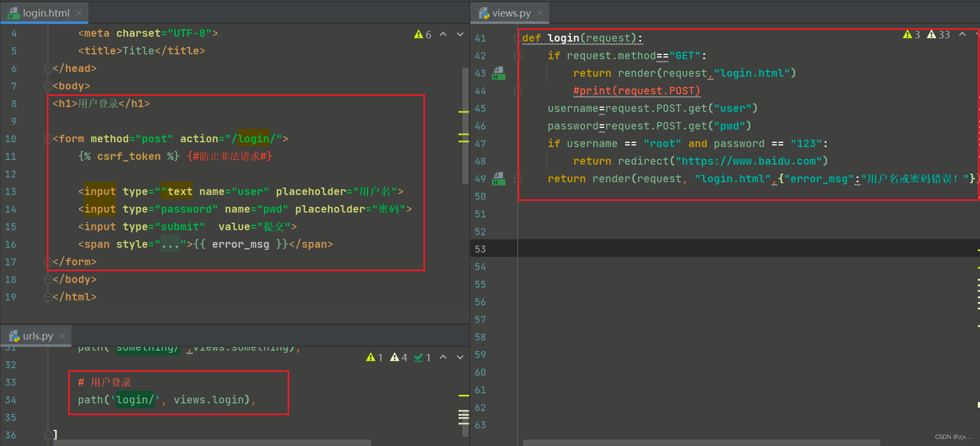The width and height of the screenshot is (980, 446).
Task: Click line number 34 in urls.py gutter
Action: [x=11, y=400]
